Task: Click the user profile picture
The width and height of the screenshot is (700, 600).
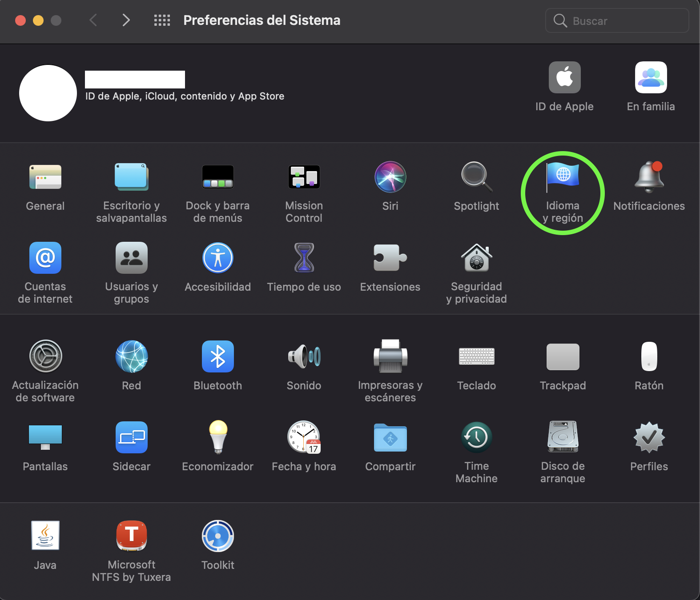Action: pyautogui.click(x=48, y=93)
